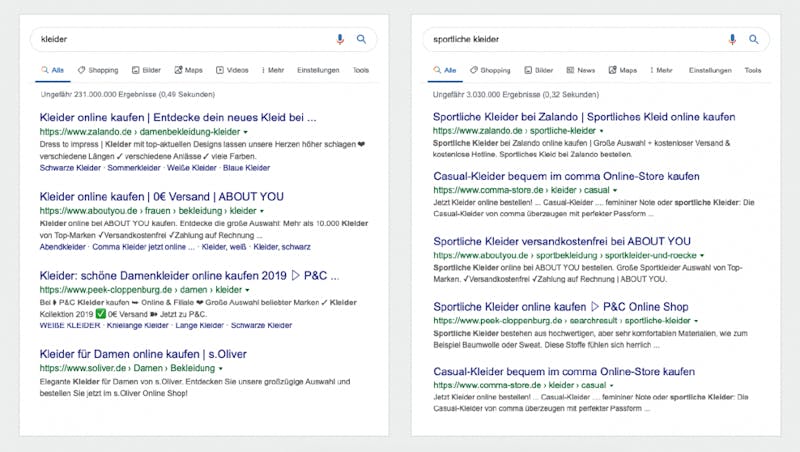Open Knielange Kleider sitelink under P&C
Image resolution: width=800 pixels, height=452 pixels.
pos(138,325)
